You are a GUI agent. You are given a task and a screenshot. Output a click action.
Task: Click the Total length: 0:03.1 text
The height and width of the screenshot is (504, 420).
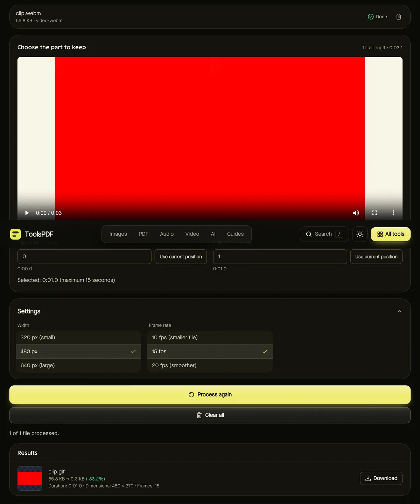[x=382, y=48]
